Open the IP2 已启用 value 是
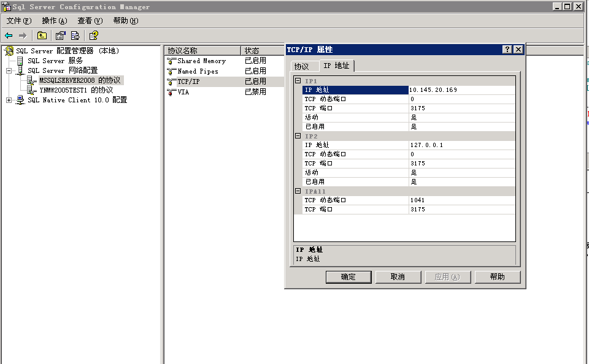 point(461,181)
